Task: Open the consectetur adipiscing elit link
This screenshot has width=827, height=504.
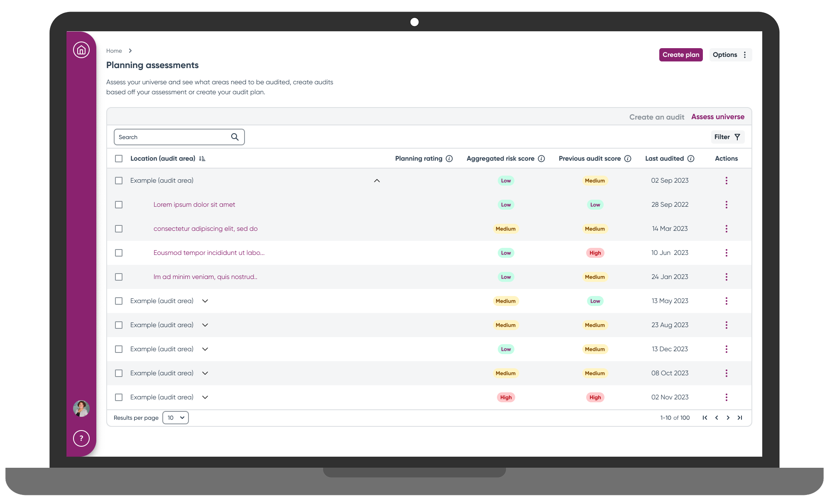Action: click(206, 229)
